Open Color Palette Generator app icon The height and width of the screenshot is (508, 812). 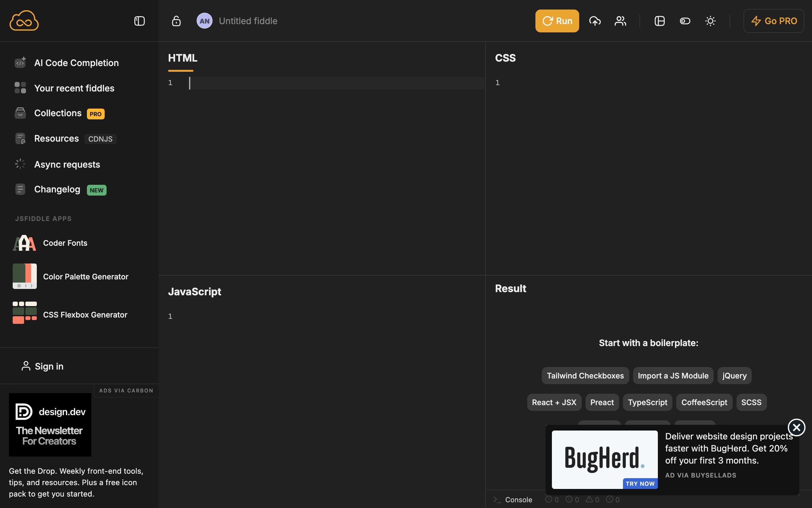24,276
